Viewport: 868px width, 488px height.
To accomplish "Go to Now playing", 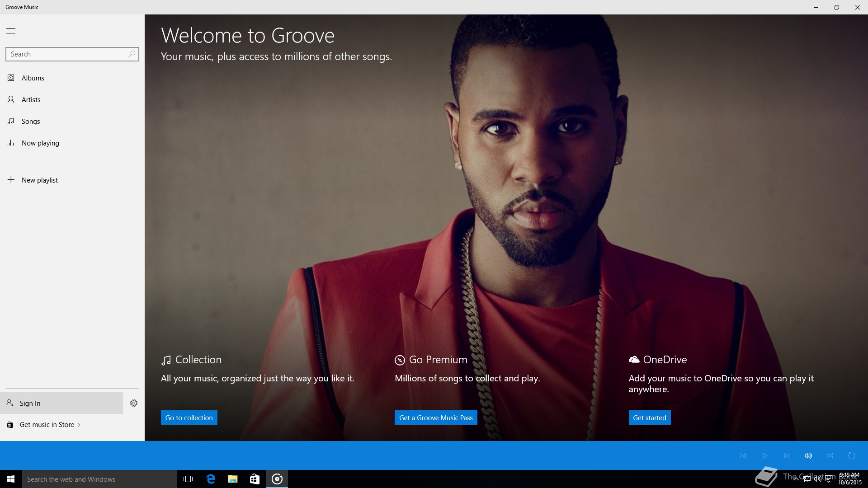I will (72, 143).
